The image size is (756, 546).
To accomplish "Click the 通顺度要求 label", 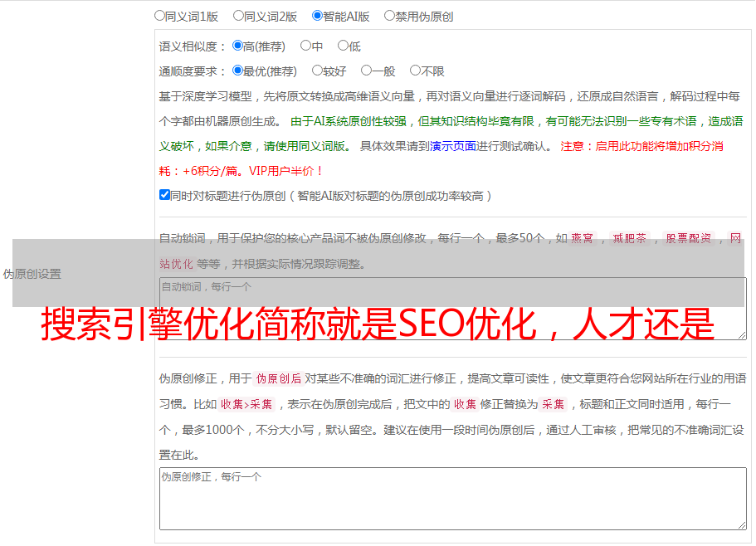I will point(193,71).
